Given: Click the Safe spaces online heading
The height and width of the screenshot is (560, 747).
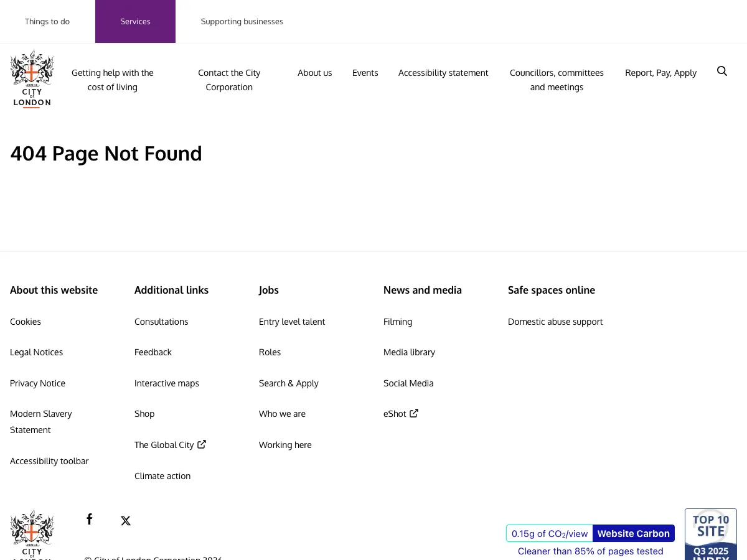Looking at the screenshot, I should coord(552,290).
